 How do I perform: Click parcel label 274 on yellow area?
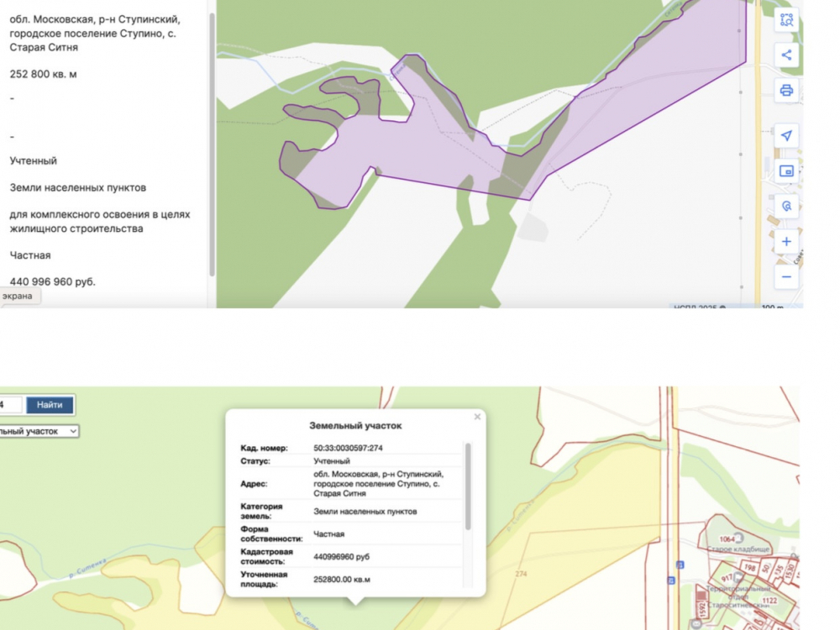click(521, 575)
